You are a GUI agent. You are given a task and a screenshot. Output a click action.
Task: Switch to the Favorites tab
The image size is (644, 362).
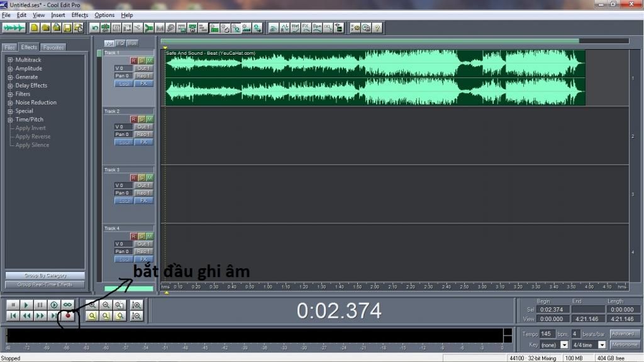click(x=53, y=47)
